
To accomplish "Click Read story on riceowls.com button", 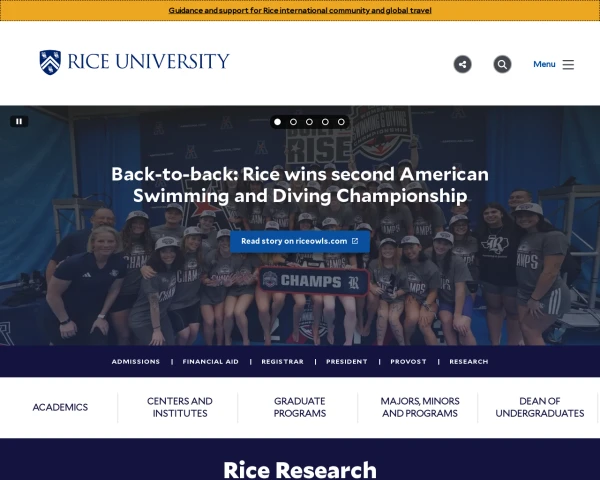I will pyautogui.click(x=300, y=241).
